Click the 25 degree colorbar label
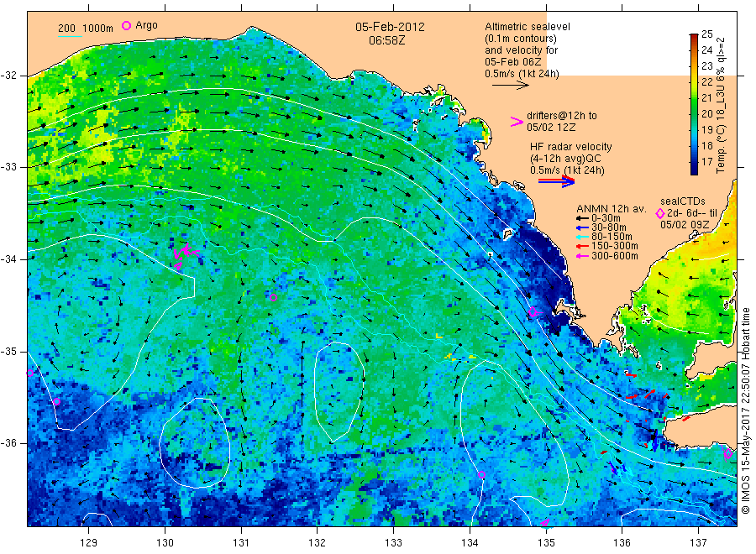Screen dimensions: 756x554 (706, 34)
